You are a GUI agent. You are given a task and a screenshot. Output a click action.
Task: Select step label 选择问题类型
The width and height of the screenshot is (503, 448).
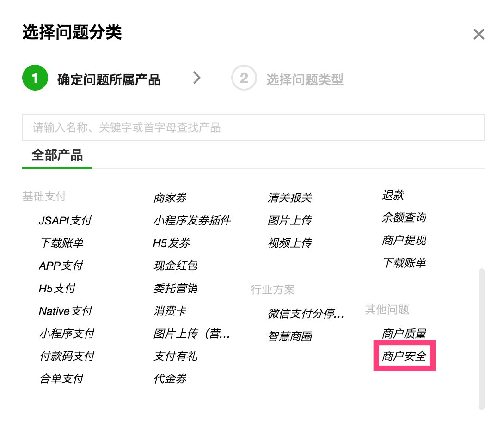pos(305,80)
